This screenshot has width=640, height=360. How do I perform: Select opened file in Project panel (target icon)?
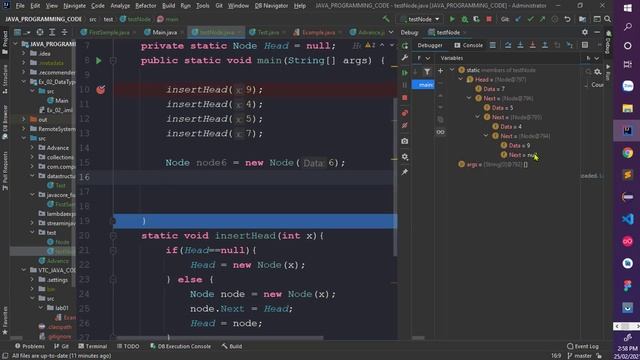tap(40, 32)
